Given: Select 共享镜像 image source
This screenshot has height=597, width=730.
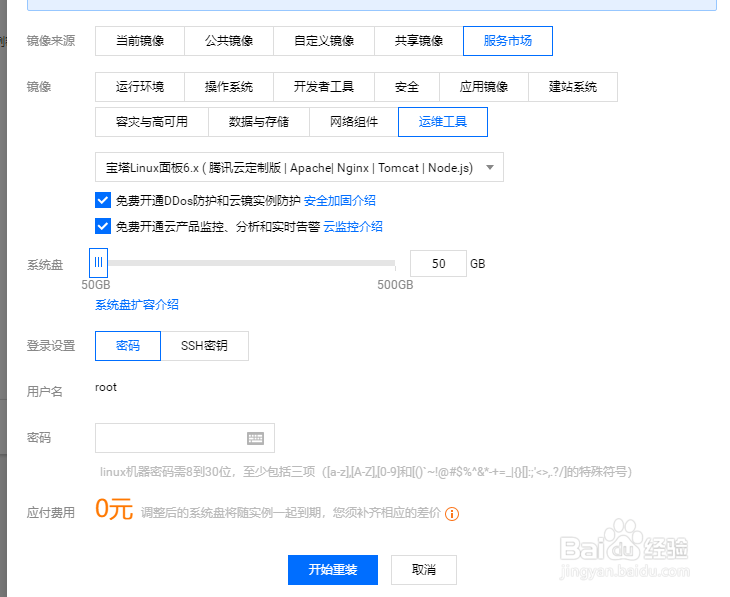Looking at the screenshot, I should tap(419, 41).
